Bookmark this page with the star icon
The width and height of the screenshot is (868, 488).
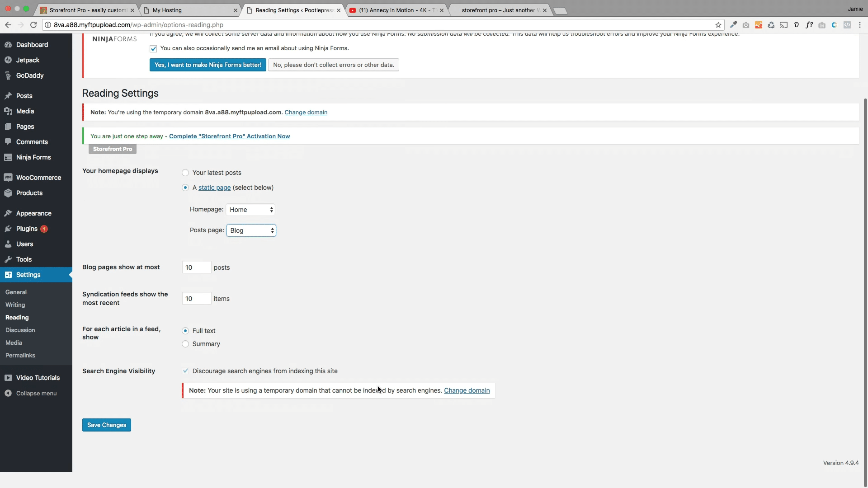click(x=718, y=25)
